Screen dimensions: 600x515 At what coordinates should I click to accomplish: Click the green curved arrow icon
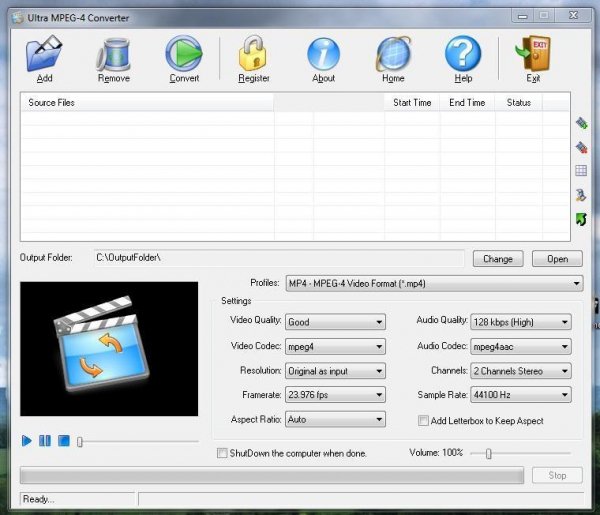(x=581, y=219)
